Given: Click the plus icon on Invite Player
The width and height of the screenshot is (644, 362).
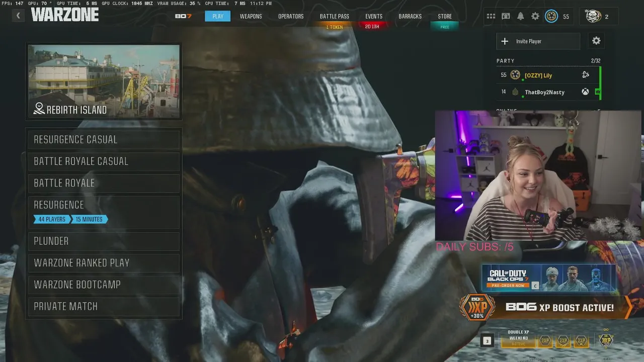Looking at the screenshot, I should 505,41.
